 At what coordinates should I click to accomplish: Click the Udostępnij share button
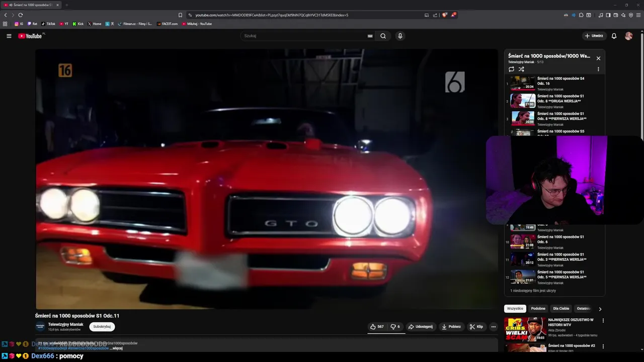pyautogui.click(x=421, y=326)
